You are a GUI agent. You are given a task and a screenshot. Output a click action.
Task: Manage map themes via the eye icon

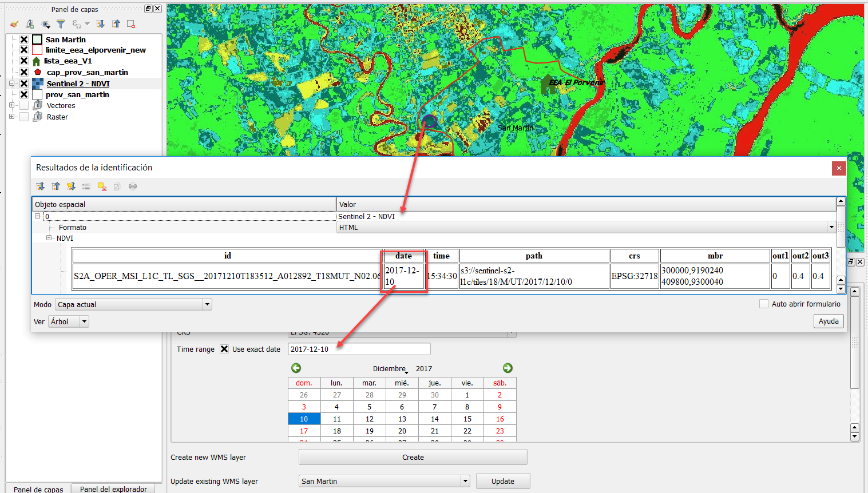(46, 24)
